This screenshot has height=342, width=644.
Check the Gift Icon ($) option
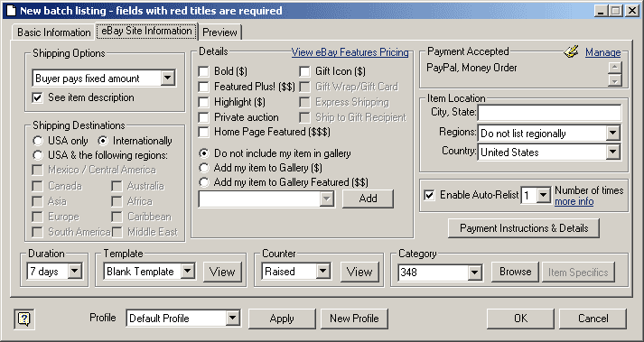304,71
